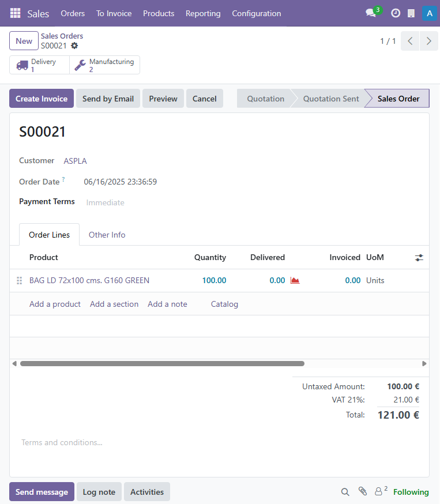Click scrollbar right arrow
440x504 pixels.
(x=424, y=363)
